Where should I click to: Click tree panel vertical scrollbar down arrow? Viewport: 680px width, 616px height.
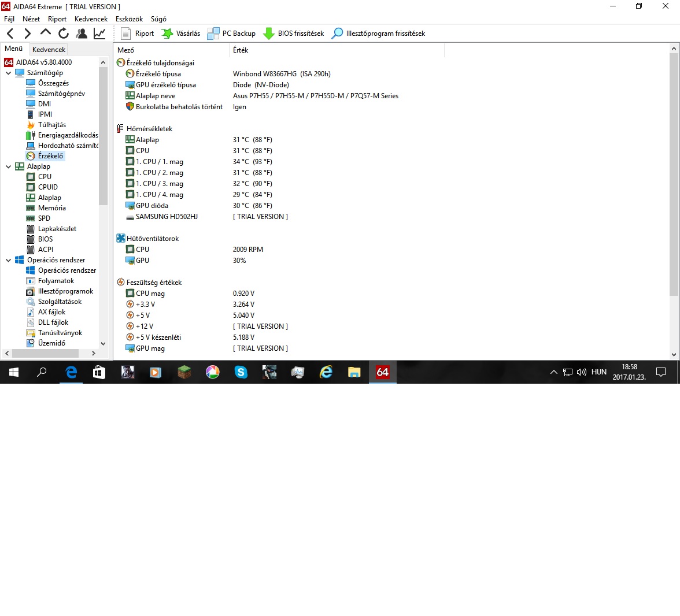[x=103, y=344]
